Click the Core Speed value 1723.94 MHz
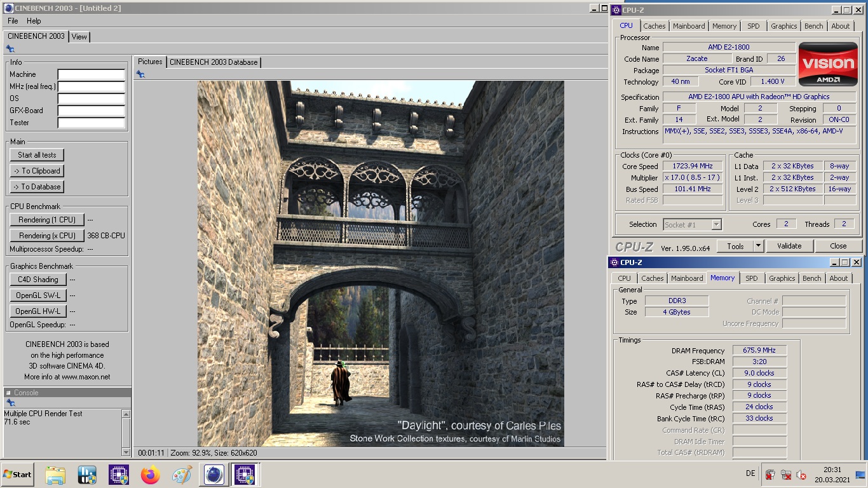868x488 pixels. (693, 166)
